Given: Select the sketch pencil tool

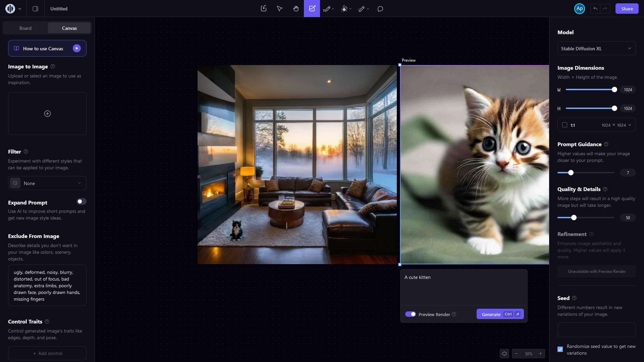Looking at the screenshot, I should click(x=327, y=9).
